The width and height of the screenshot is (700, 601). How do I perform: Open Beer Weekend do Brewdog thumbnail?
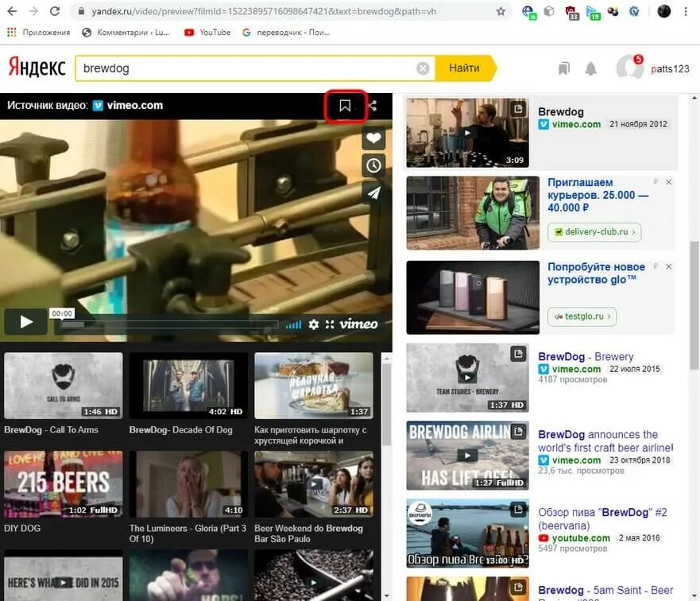pyautogui.click(x=313, y=484)
